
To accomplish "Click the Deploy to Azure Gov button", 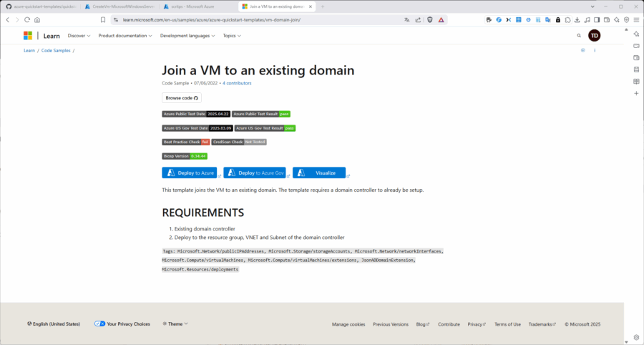I will click(254, 173).
